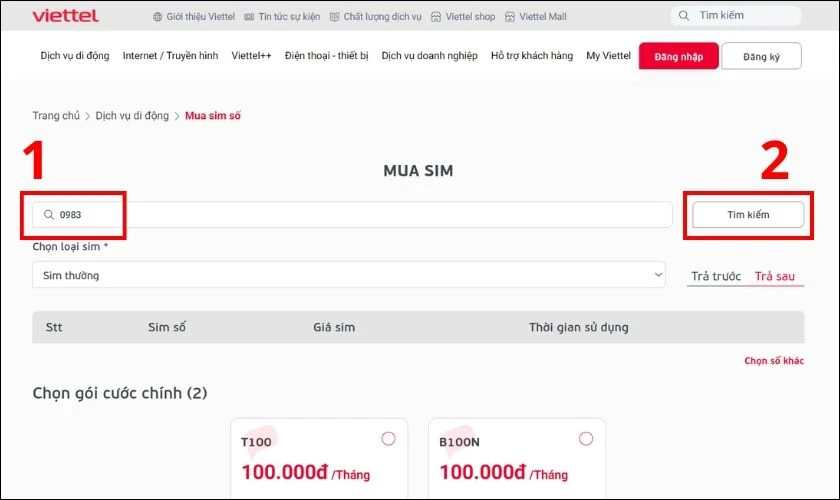
Task: Click the T100 package name
Action: coord(256,442)
